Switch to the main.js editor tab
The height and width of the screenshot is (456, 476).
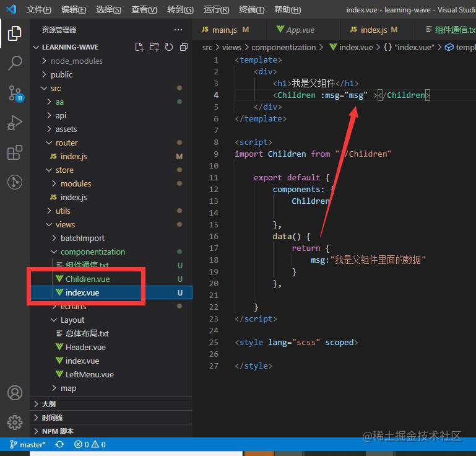coord(229,30)
